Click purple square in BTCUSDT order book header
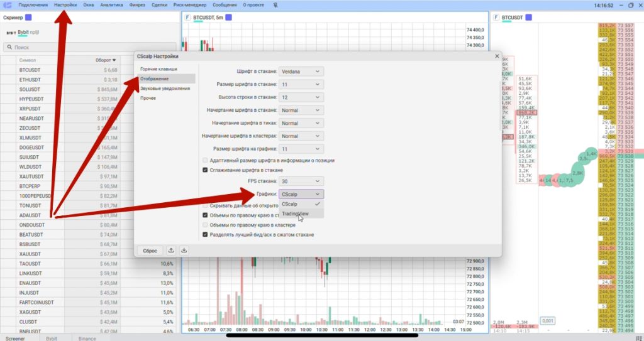The image size is (644, 341). pyautogui.click(x=529, y=18)
